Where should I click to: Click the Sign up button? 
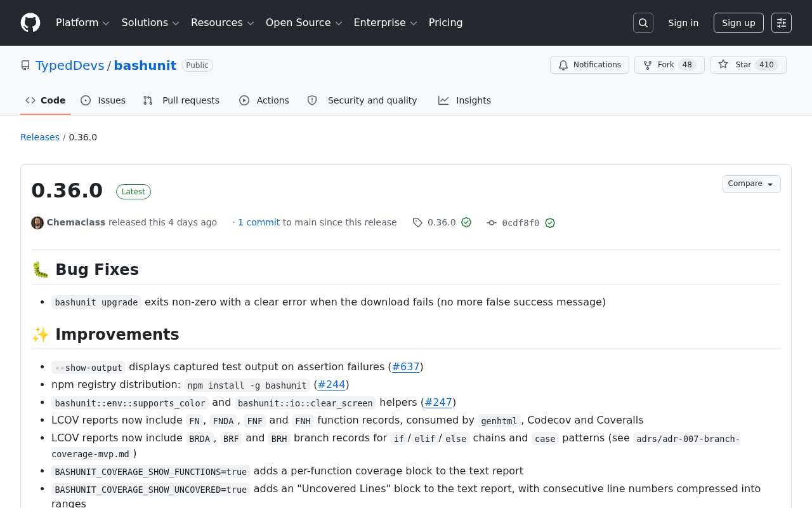point(738,23)
